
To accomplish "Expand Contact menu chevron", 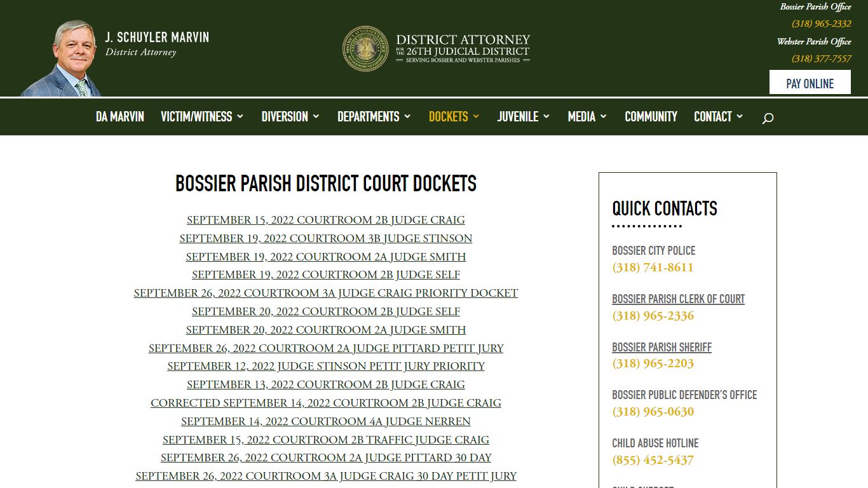I will pos(740,116).
